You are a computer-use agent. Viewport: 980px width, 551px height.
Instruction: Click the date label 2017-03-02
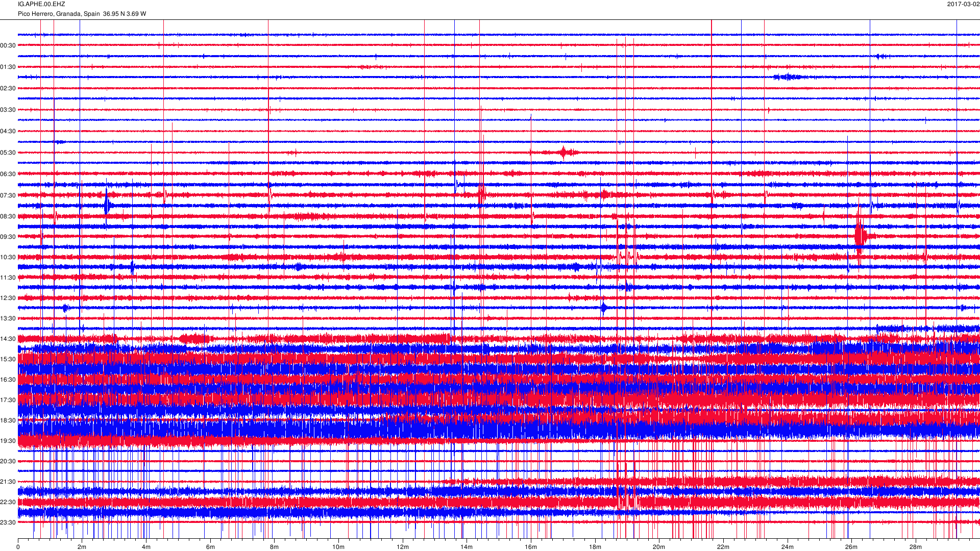[x=963, y=4]
